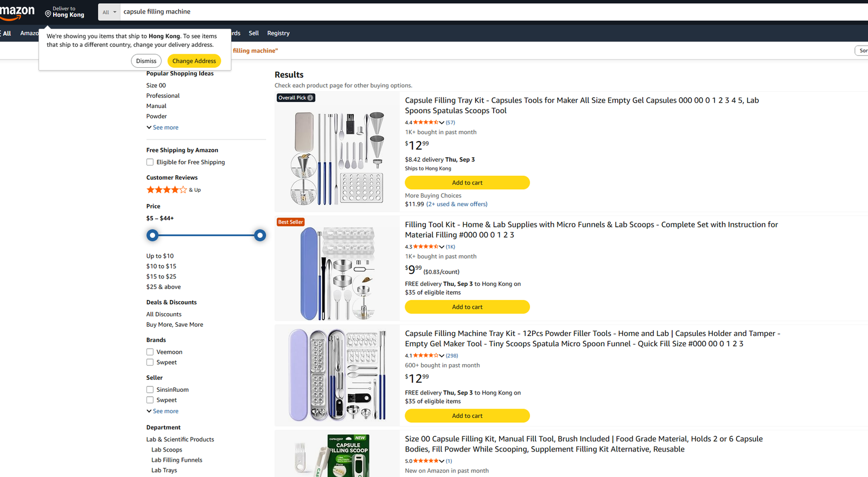Image resolution: width=868 pixels, height=477 pixels.
Task: Open the (1K) reviews link
Action: tap(450, 247)
